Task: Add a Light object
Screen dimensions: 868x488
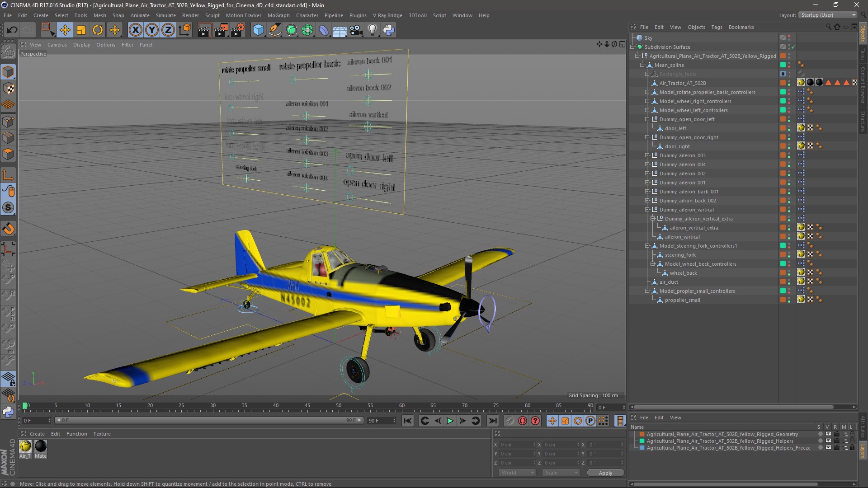Action: tap(373, 30)
